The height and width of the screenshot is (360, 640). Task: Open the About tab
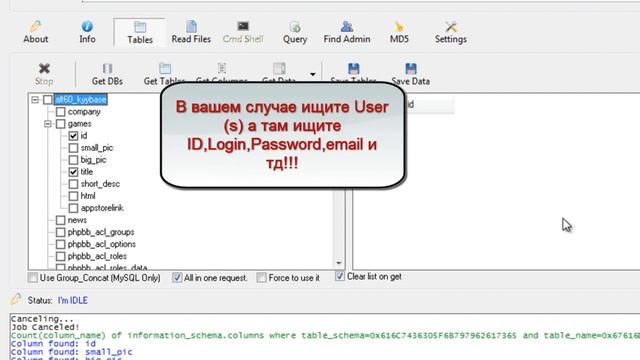[x=36, y=32]
